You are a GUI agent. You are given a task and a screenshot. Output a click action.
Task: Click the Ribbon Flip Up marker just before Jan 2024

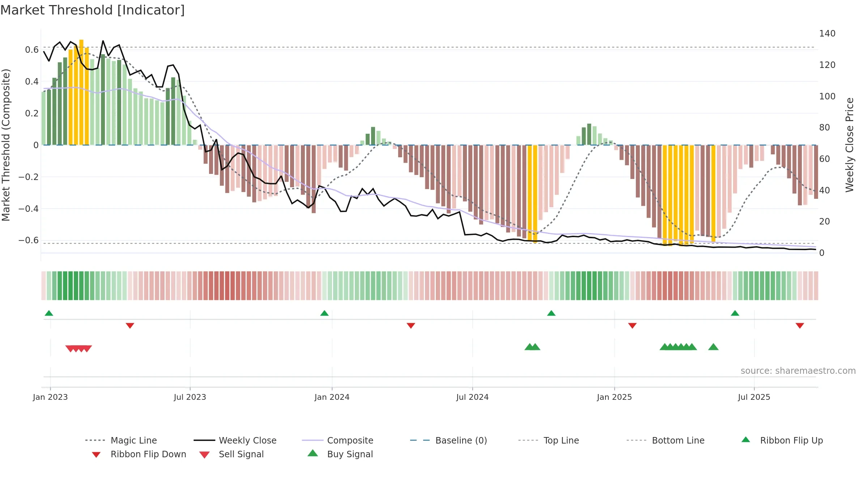324,313
